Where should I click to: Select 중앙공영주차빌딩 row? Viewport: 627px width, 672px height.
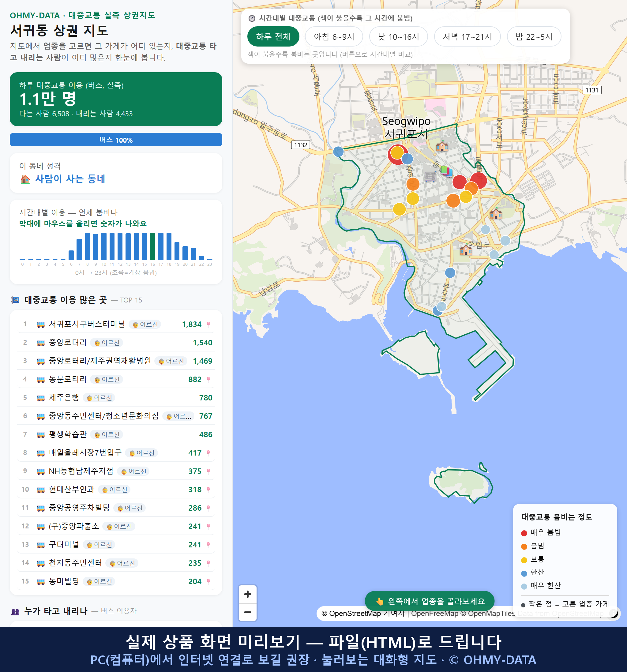pyautogui.click(x=116, y=508)
